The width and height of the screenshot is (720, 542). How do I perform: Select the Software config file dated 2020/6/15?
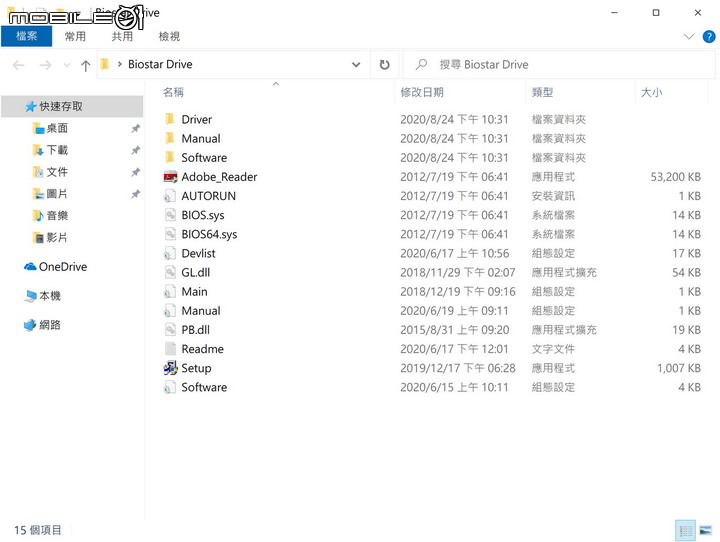204,387
